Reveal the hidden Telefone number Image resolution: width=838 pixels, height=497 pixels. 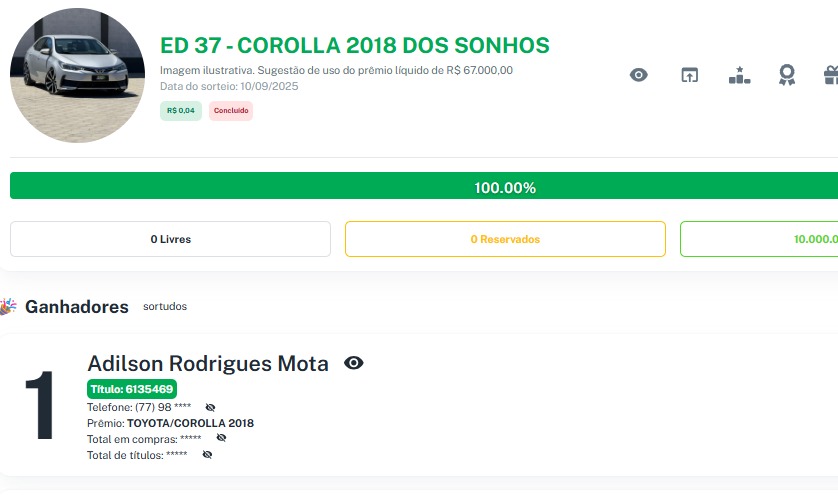[210, 408]
